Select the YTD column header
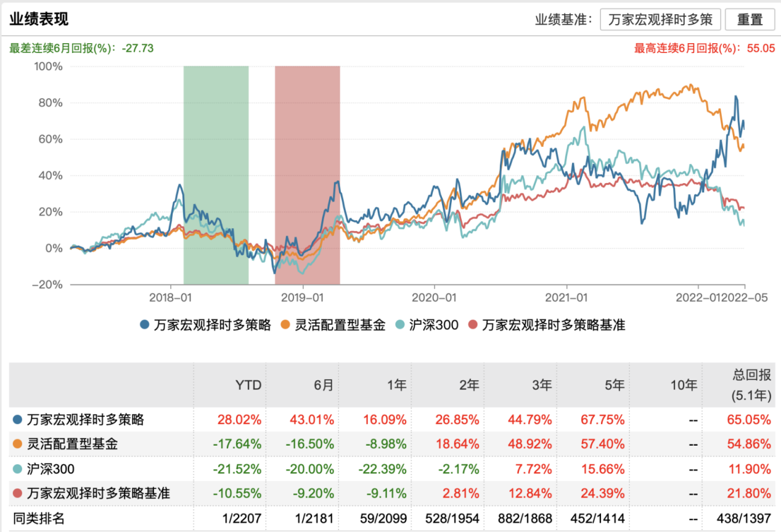The image size is (781, 532). click(x=248, y=385)
